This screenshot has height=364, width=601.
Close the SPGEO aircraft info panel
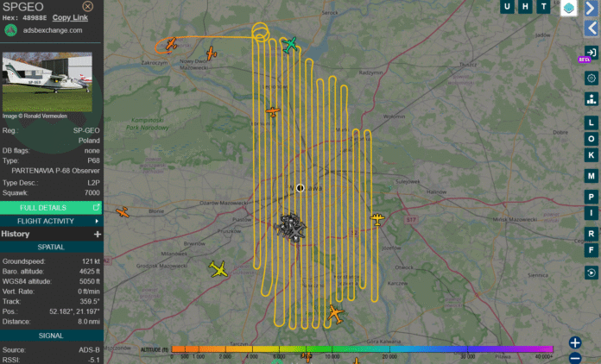87,6
